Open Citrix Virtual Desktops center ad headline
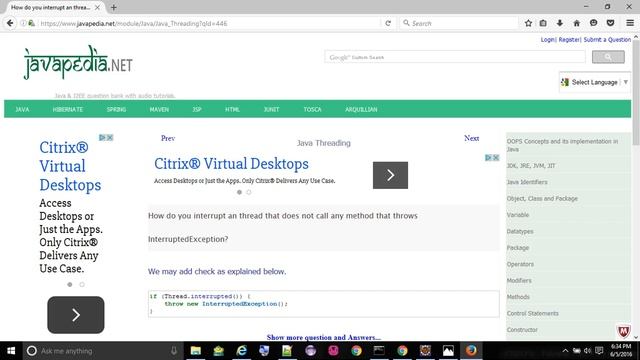This screenshot has height=360, width=640. (x=231, y=164)
